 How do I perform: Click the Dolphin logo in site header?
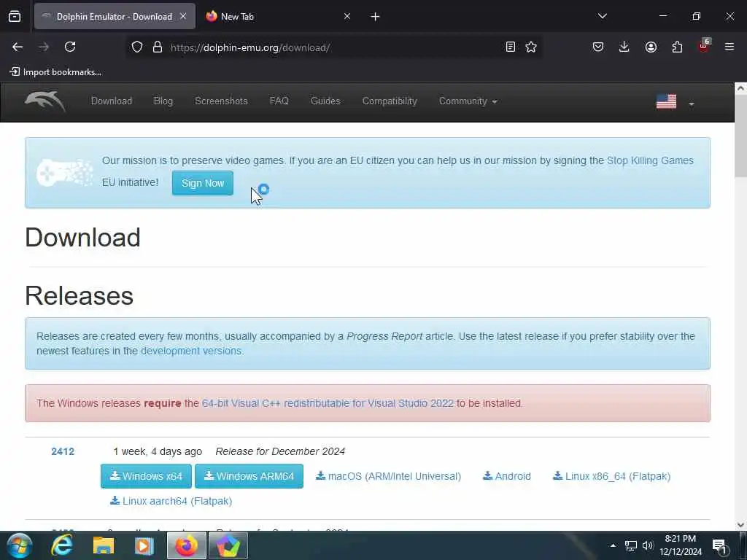coord(44,101)
